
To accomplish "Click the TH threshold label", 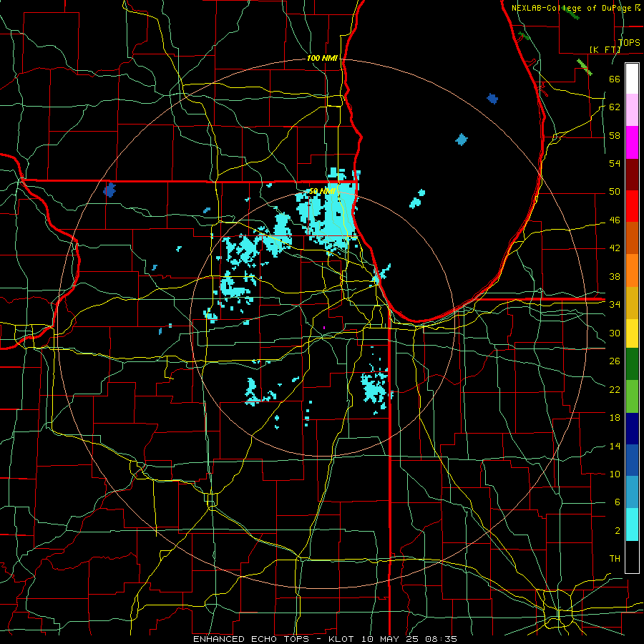I will [615, 559].
